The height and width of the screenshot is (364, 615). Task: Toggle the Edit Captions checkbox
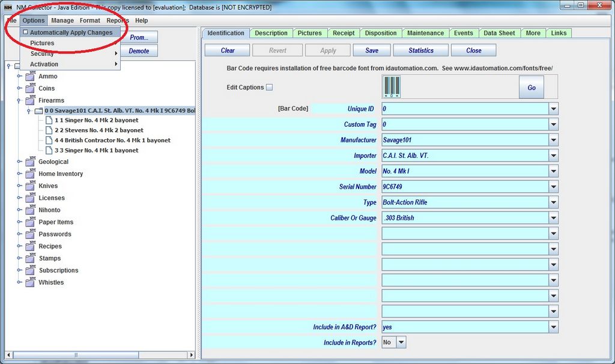coord(269,88)
